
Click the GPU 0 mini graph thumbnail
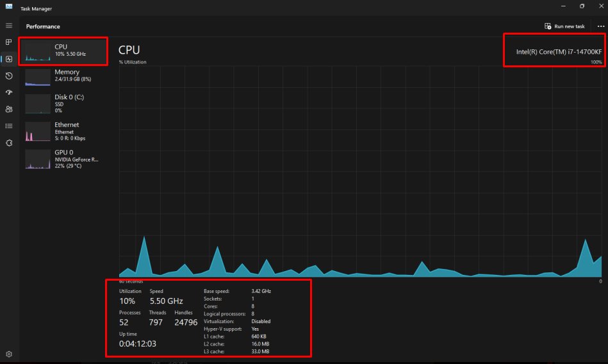point(38,159)
